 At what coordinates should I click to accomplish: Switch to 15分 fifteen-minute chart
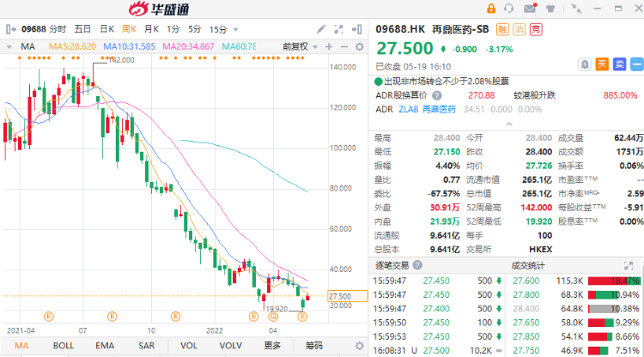pos(218,29)
